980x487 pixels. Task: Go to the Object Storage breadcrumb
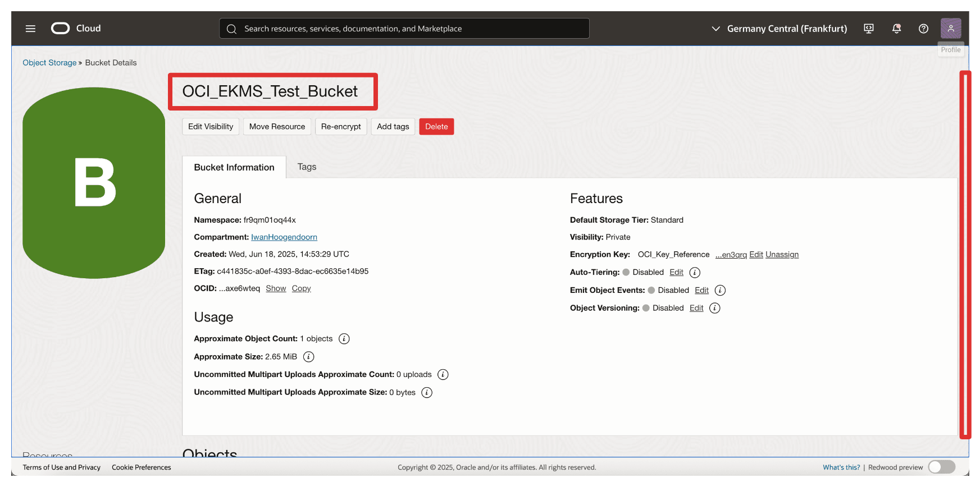pyautogui.click(x=49, y=63)
